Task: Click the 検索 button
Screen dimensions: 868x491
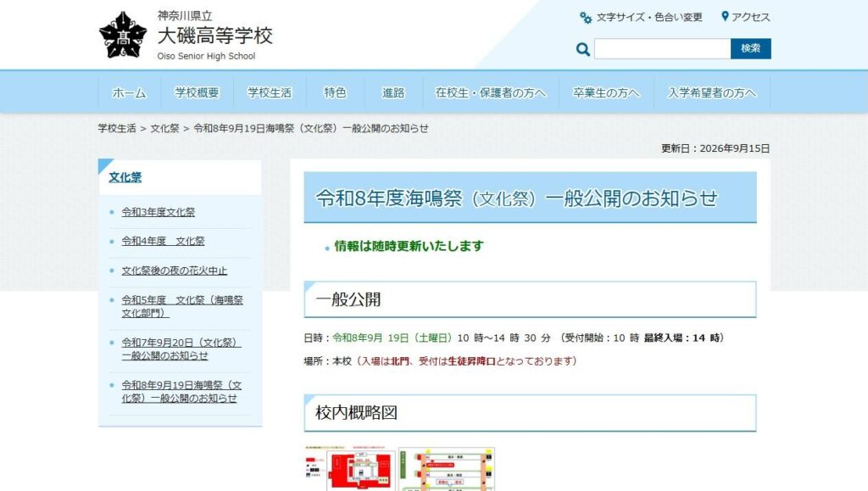Action: pos(751,48)
